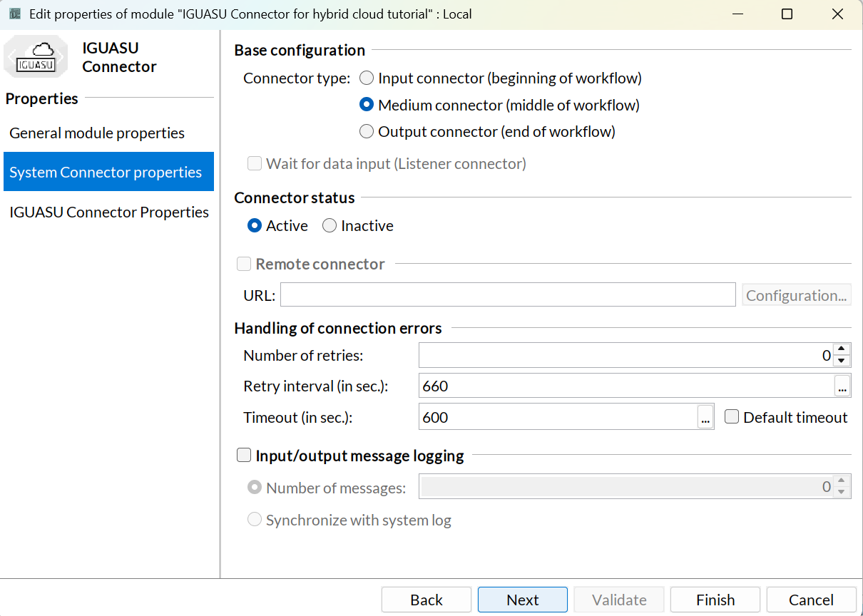
Task: Maximize the properties dialog window
Action: [787, 14]
